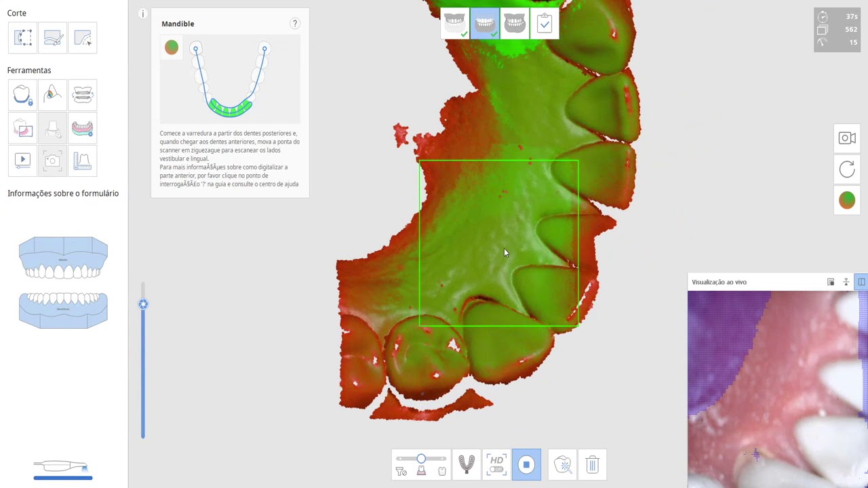
Task: Open the colored occlusion analysis tool
Action: 53,94
